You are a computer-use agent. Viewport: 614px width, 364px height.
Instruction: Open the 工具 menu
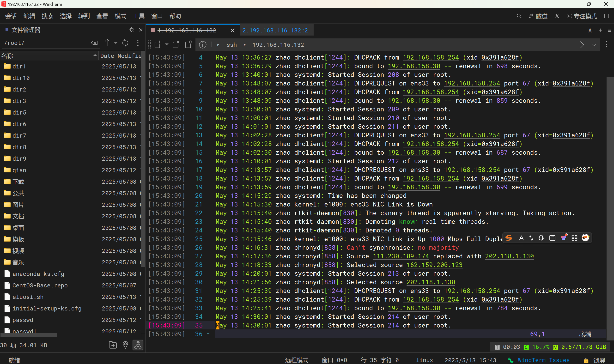(x=139, y=16)
